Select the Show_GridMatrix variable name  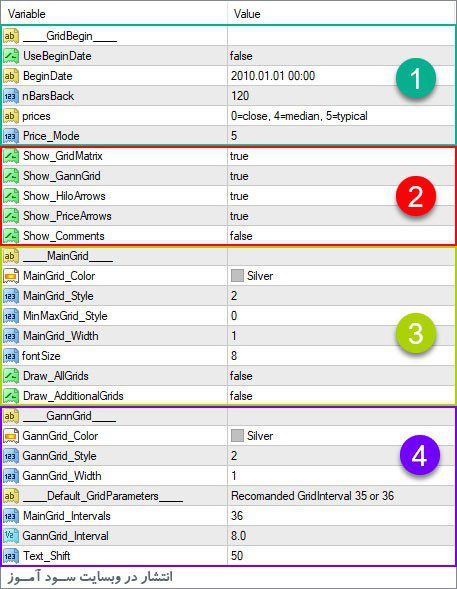tap(63, 156)
